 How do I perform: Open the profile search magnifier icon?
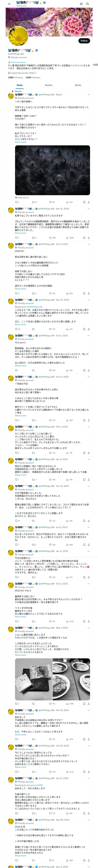pos(87,4)
